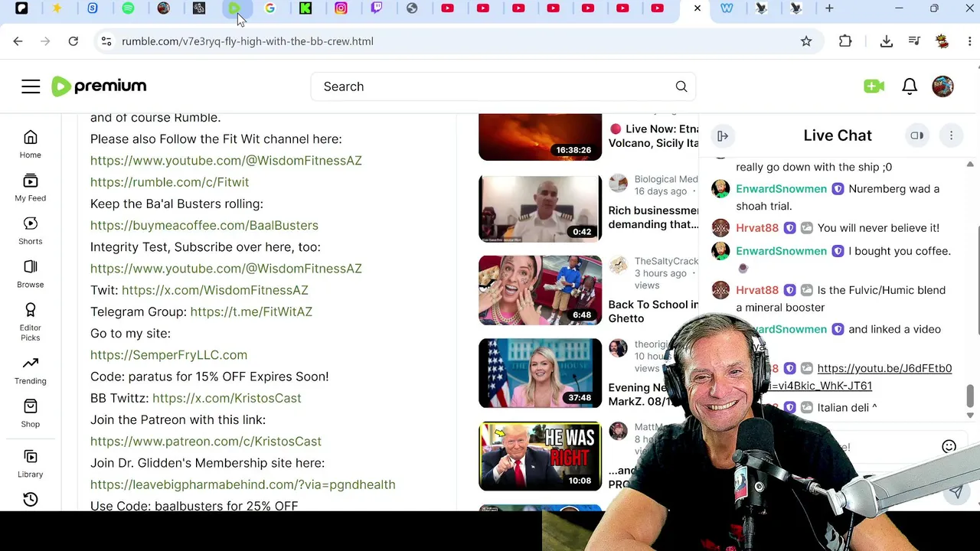Click the "Live Chat" heading

pos(838,135)
